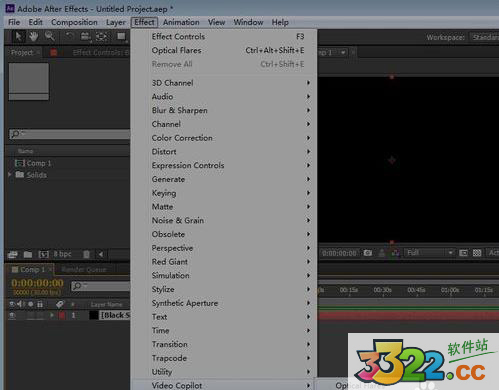Select the Hand tool
This screenshot has width=499, height=390.
pos(33,36)
